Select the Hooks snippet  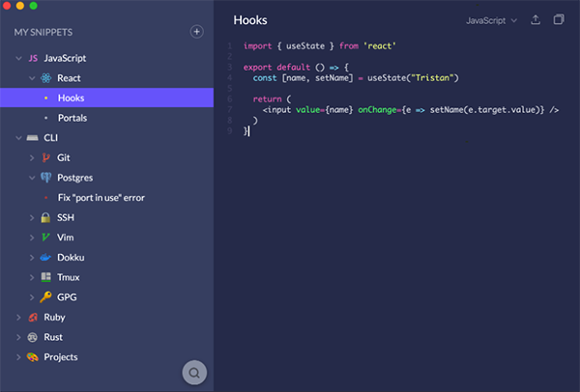[106, 98]
